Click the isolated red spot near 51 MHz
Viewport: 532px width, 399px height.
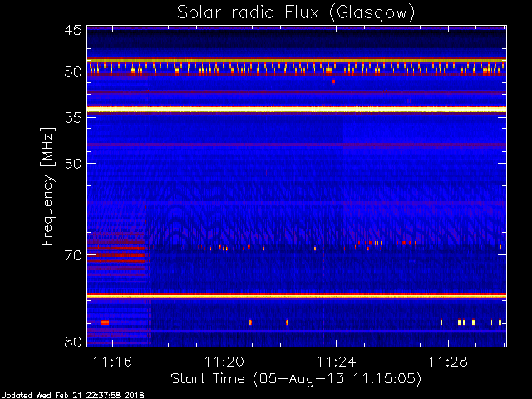coord(333,81)
